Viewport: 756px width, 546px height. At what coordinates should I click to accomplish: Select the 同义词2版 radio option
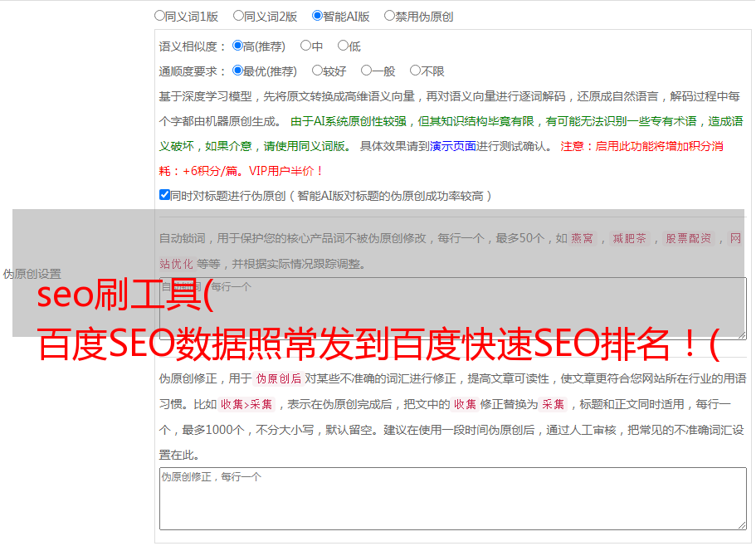[238, 16]
